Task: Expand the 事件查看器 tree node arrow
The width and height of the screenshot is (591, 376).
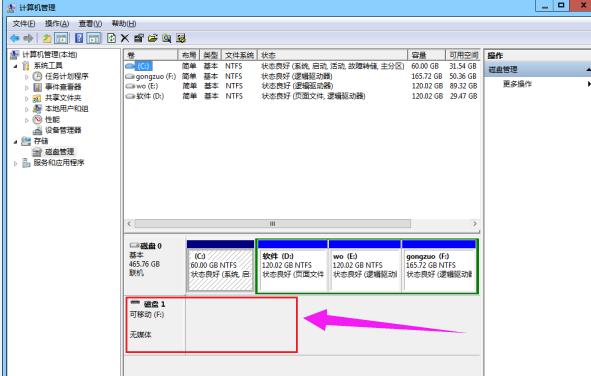Action: click(26, 87)
